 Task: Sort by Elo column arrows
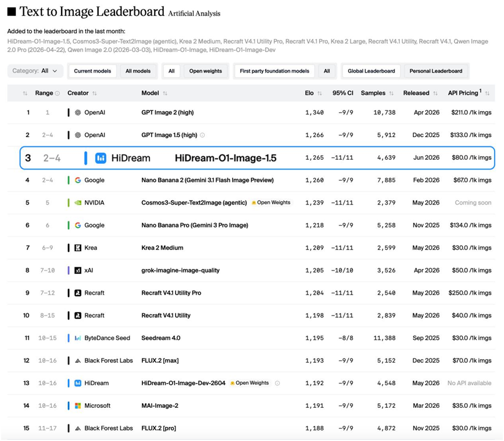pyautogui.click(x=320, y=94)
